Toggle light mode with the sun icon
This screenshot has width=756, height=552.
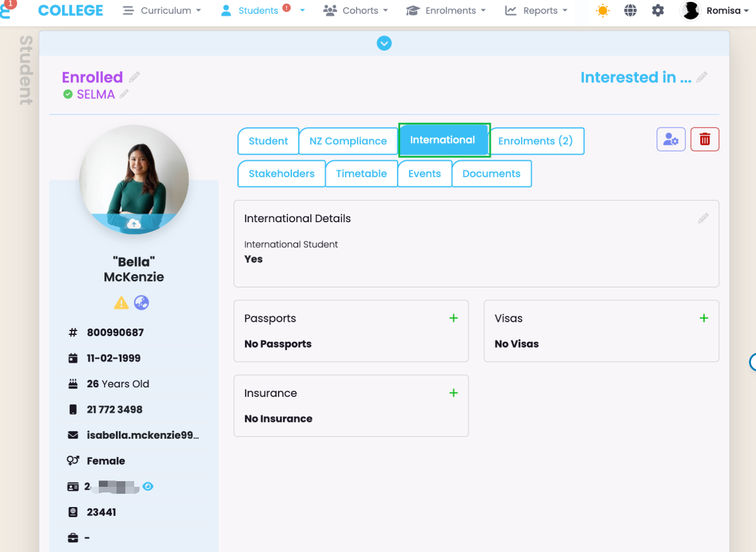(x=602, y=11)
